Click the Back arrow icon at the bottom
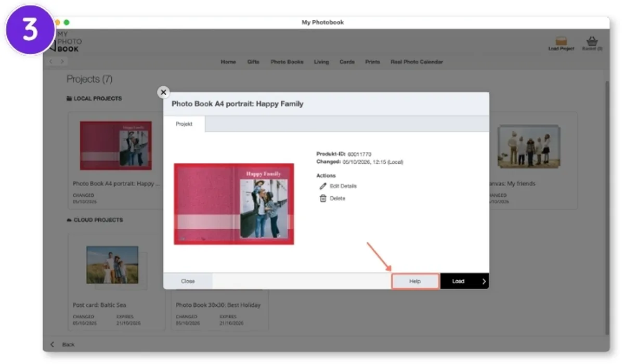 coord(52,344)
